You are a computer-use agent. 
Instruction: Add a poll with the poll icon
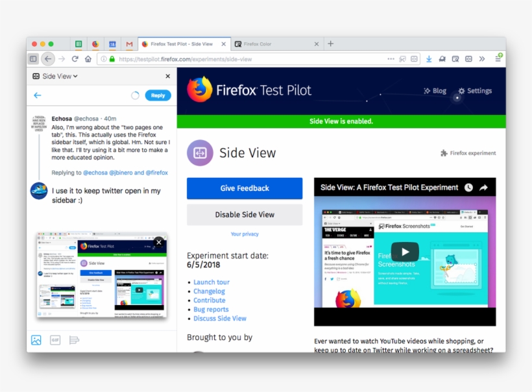pos(74,339)
